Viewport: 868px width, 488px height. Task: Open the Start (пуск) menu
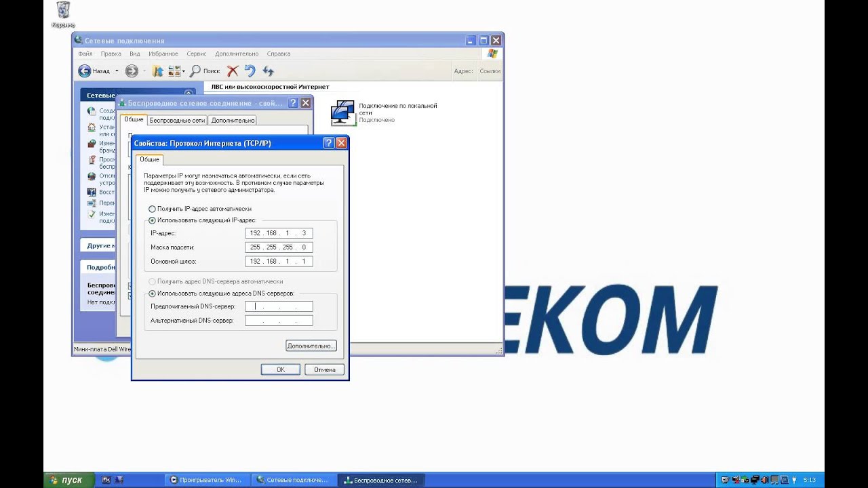[x=67, y=480]
